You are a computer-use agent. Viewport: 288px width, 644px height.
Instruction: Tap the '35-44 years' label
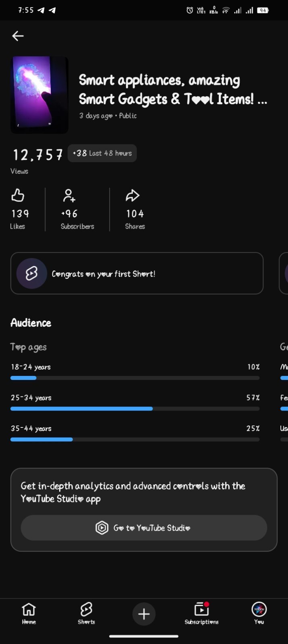coord(31,429)
